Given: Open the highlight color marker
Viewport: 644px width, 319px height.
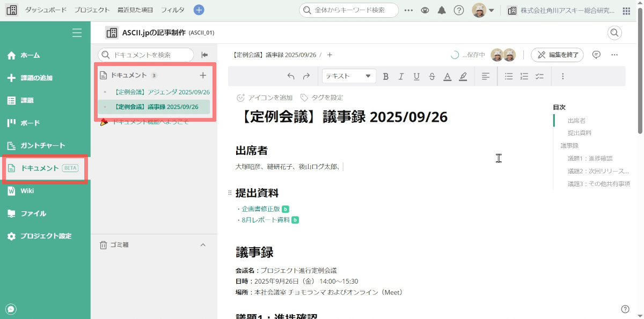Looking at the screenshot, I should (463, 76).
